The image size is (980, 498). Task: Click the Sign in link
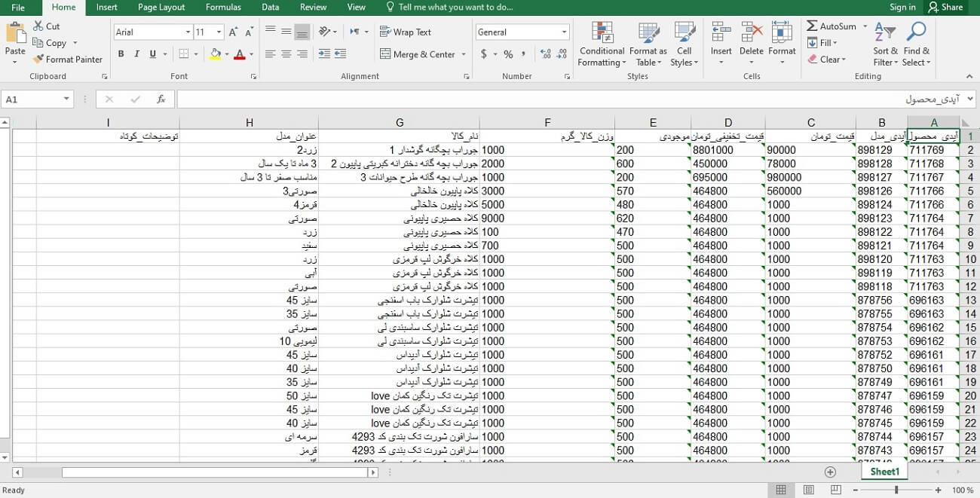pyautogui.click(x=902, y=8)
